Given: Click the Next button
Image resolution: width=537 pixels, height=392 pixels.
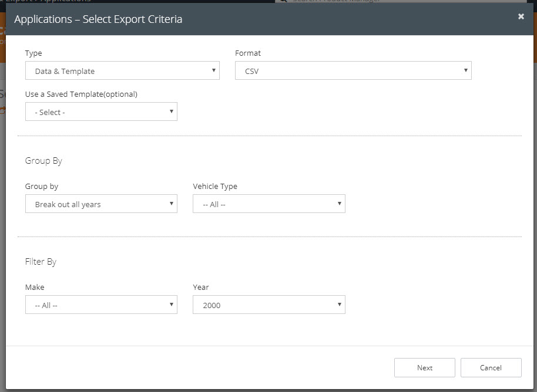Looking at the screenshot, I should click(424, 368).
